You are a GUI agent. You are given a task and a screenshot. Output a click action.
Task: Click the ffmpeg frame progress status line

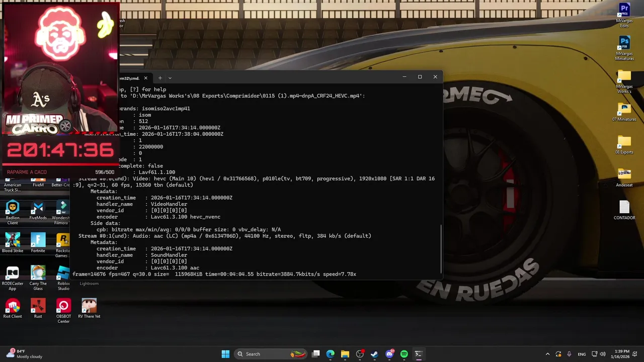[214, 275]
